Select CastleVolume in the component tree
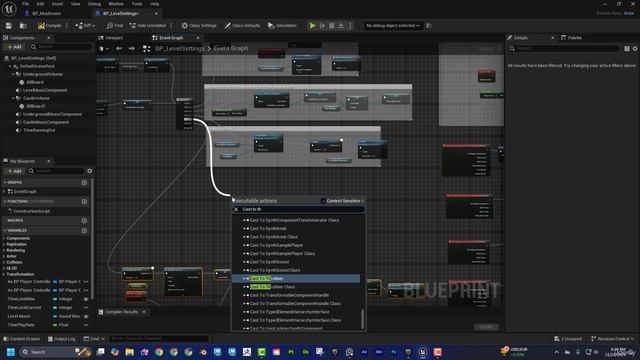Image resolution: width=640 pixels, height=360 pixels. 36,98
